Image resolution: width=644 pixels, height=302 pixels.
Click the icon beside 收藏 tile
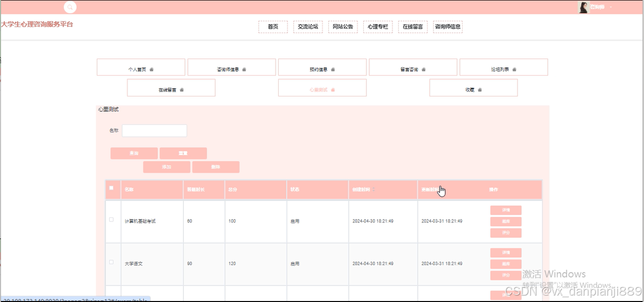(x=480, y=90)
